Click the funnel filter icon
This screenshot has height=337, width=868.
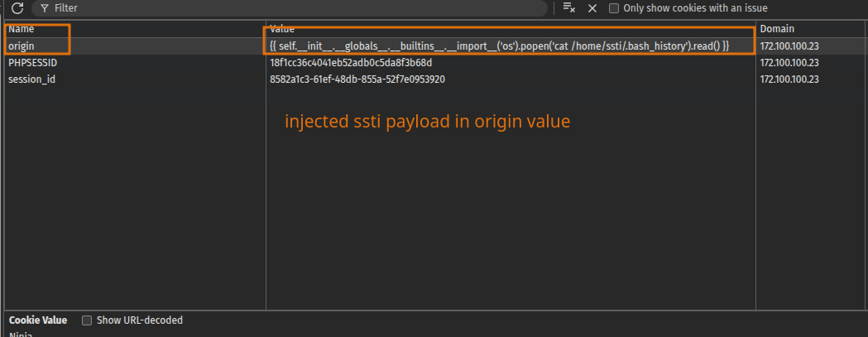coord(45,8)
